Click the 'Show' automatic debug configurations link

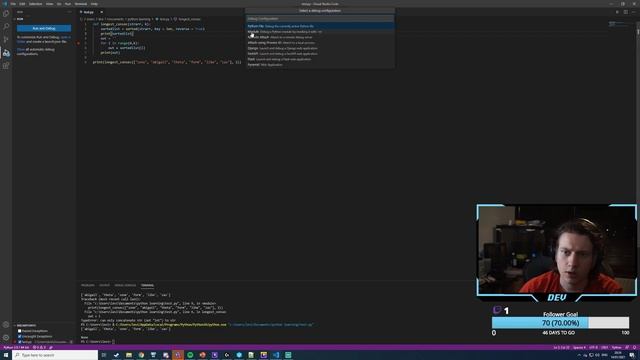[20, 49]
